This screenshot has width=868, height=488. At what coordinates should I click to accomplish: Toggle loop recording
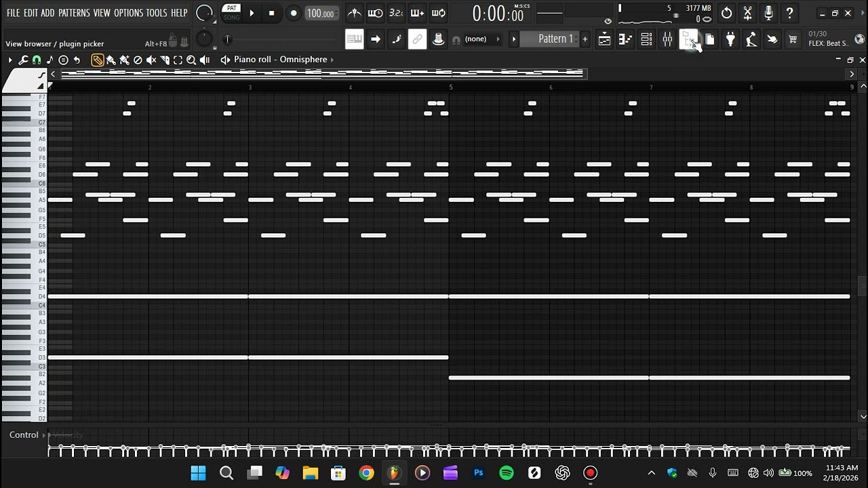[x=438, y=13]
